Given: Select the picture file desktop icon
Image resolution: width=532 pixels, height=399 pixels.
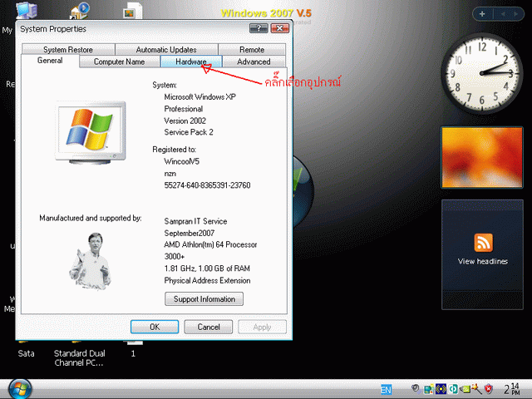Looking at the screenshot, I should (x=132, y=10).
